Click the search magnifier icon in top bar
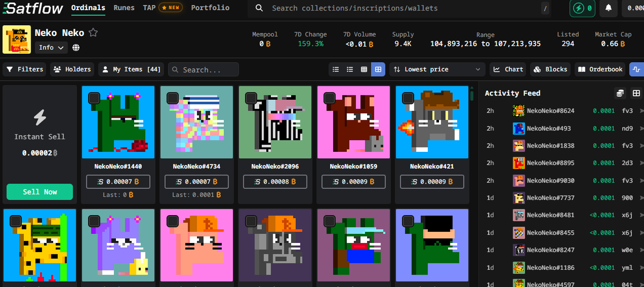This screenshot has height=287, width=644. [259, 8]
